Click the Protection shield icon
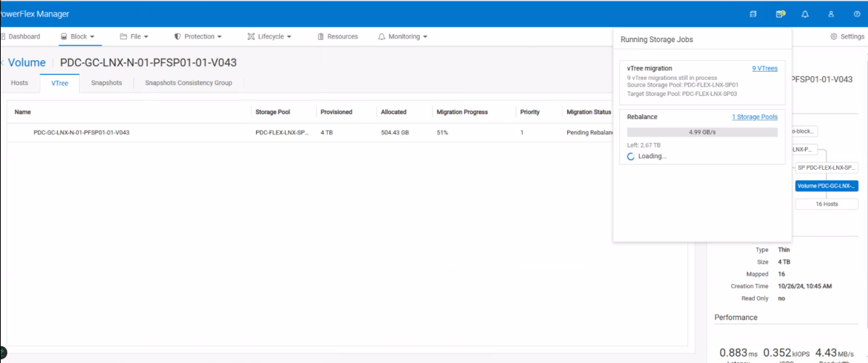The height and width of the screenshot is (363, 868). [x=178, y=36]
